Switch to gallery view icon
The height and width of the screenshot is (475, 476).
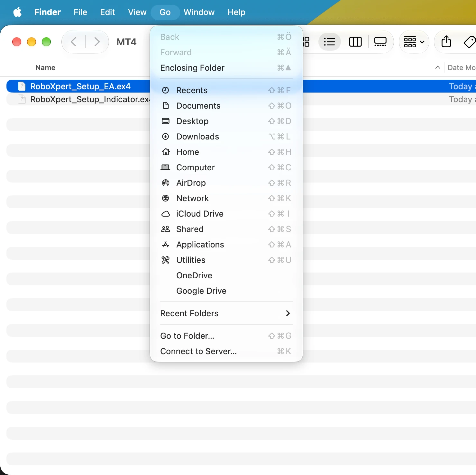click(x=380, y=42)
